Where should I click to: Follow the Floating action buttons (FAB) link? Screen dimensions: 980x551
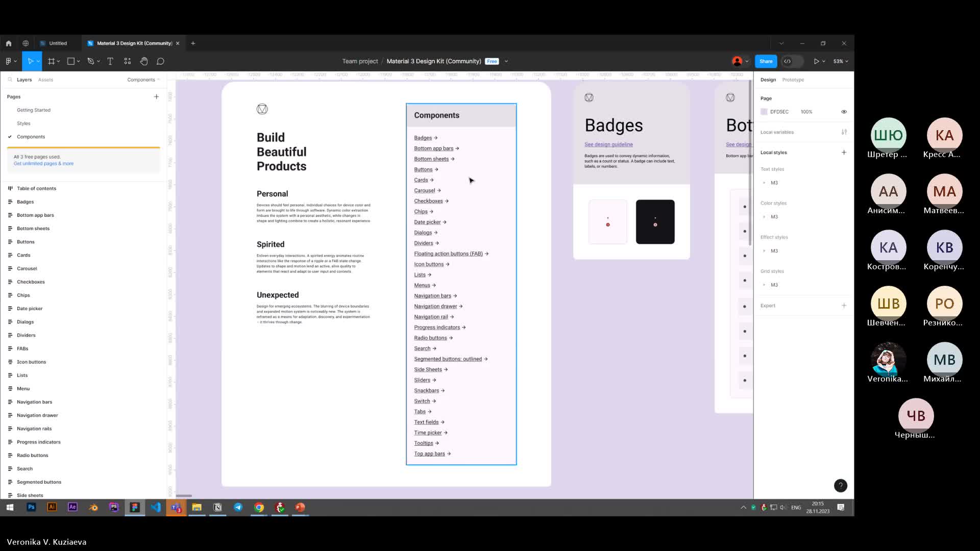coord(451,254)
